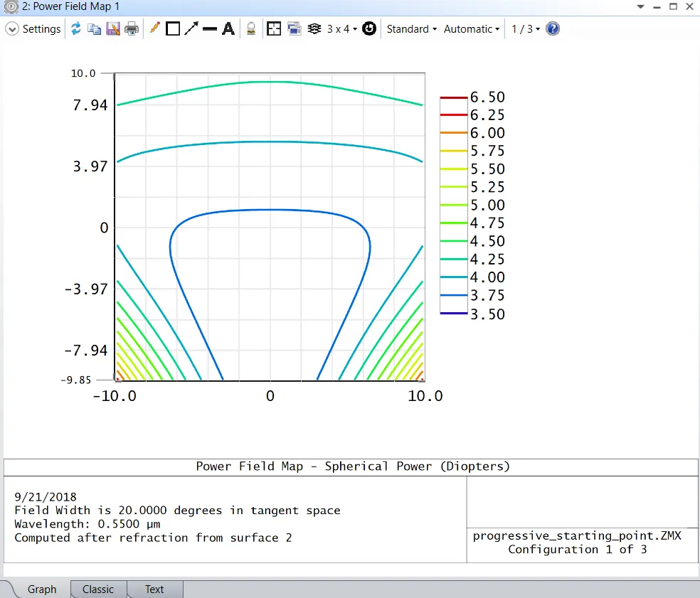
Task: Select the text annotation tool
Action: click(228, 29)
